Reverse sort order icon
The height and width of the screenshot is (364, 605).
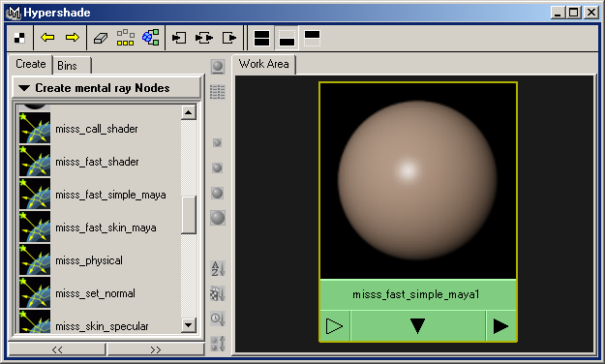pyautogui.click(x=218, y=344)
